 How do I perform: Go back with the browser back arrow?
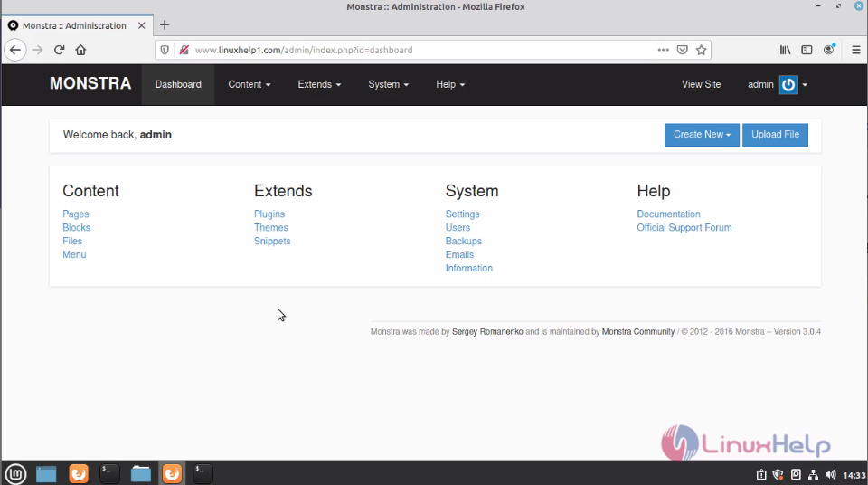(15, 50)
